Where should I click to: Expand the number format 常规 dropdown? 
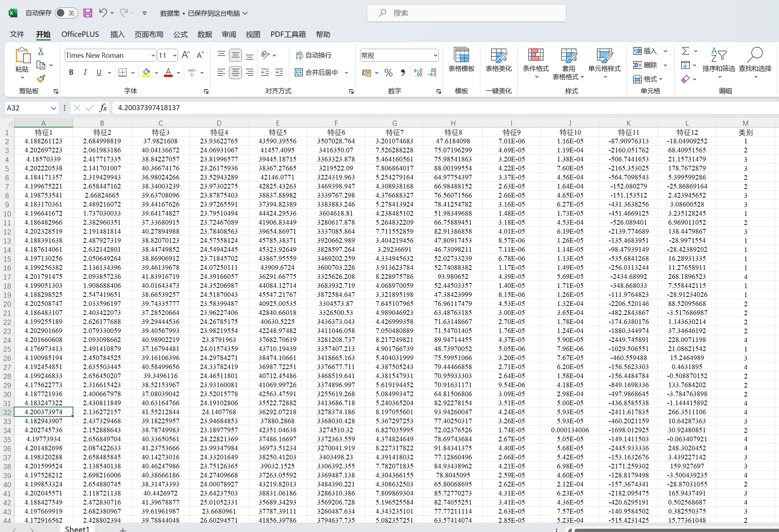pyautogui.click(x=435, y=55)
